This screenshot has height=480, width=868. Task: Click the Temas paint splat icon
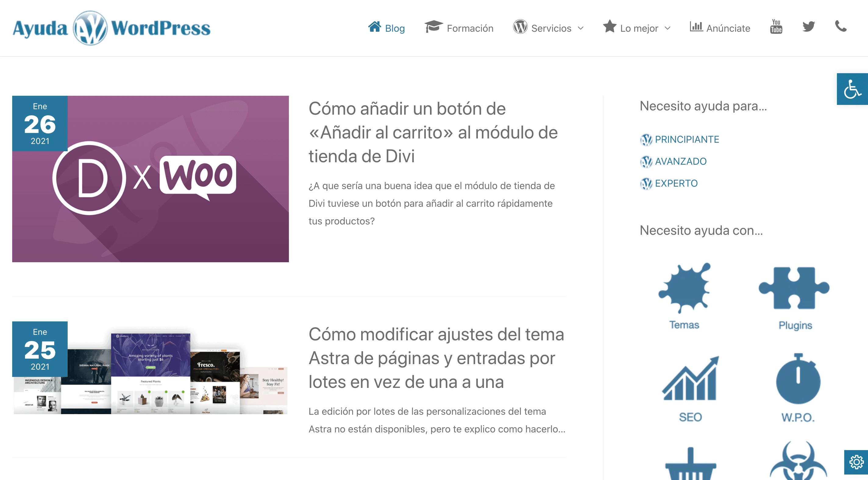(x=684, y=288)
